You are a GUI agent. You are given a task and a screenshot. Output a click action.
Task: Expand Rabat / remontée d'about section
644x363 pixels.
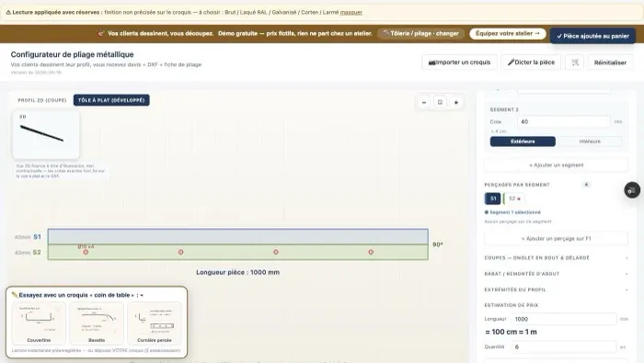[556, 274]
